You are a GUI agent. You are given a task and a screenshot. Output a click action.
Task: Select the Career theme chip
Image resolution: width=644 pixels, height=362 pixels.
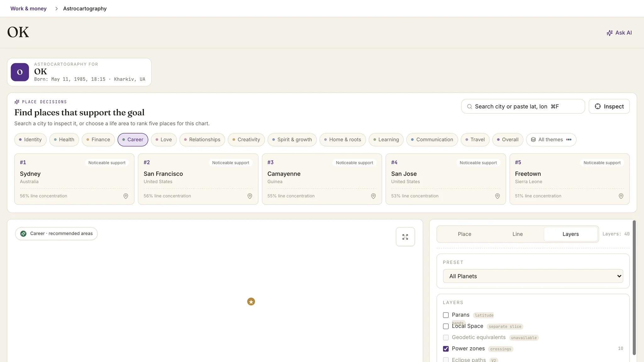point(133,140)
